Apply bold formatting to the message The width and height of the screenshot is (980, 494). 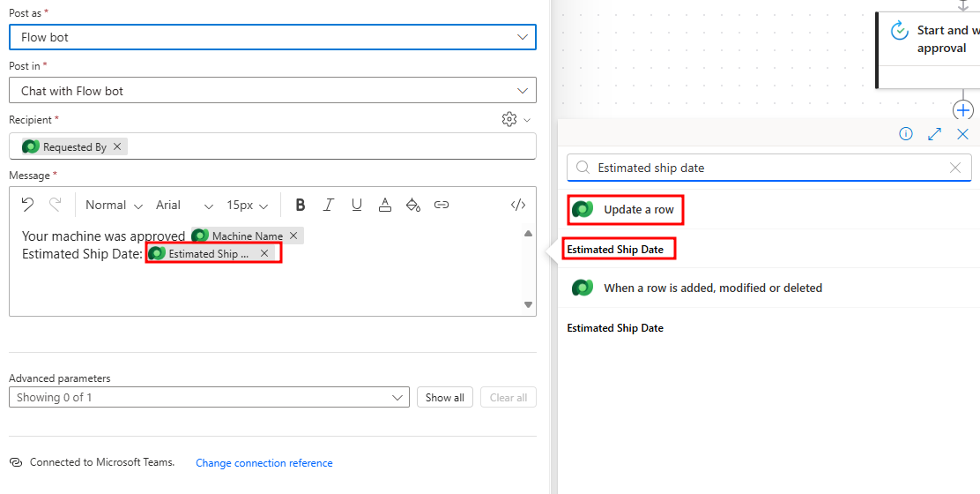coord(300,205)
